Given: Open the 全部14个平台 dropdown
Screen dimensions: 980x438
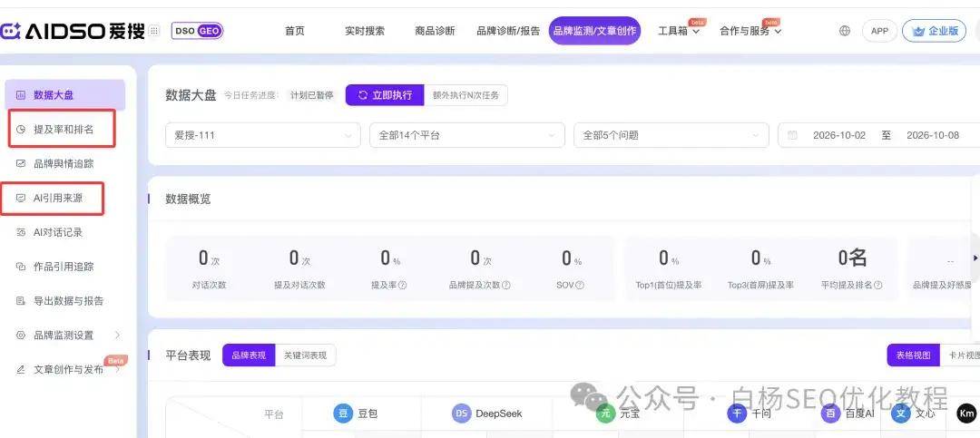Looking at the screenshot, I should pos(467,135).
